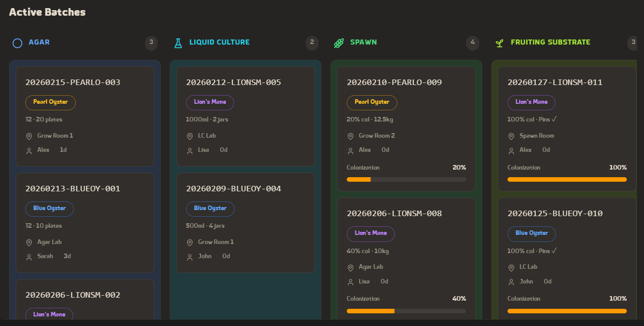This screenshot has width=644, height=326.
Task: Click Lion's Mane tag on LIONSM-002
Action: (x=49, y=314)
